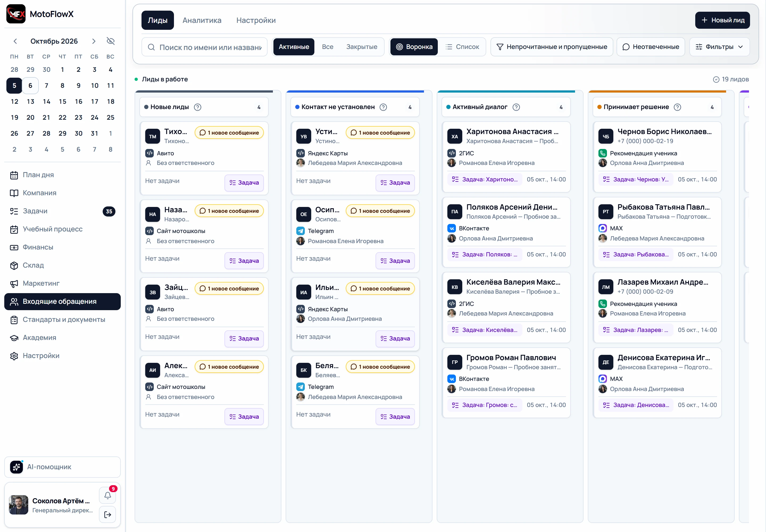The image size is (766, 532).
Task: Open the Задача: Харитоно... task link
Action: pyautogui.click(x=485, y=179)
